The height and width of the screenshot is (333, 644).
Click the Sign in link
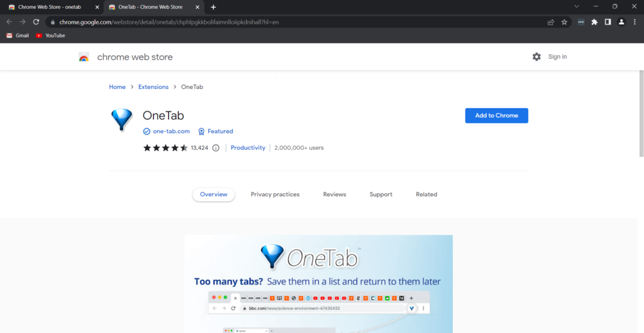tap(557, 57)
